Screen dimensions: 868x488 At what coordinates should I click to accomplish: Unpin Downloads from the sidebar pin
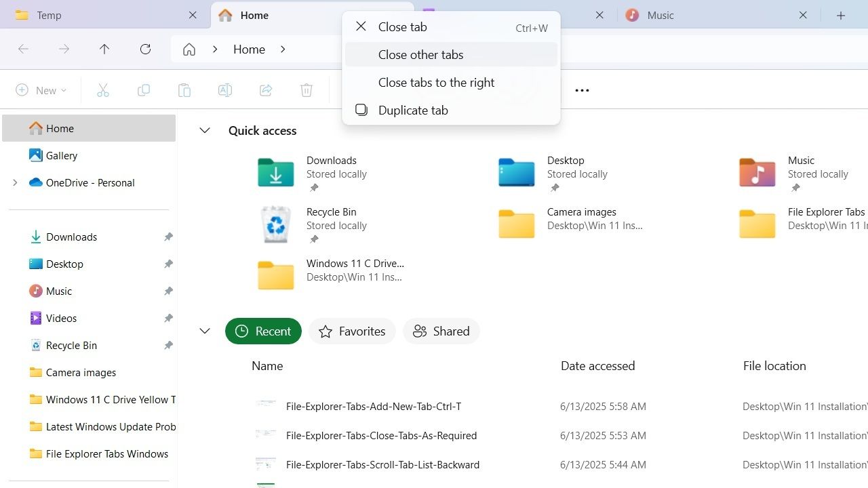[x=168, y=237]
